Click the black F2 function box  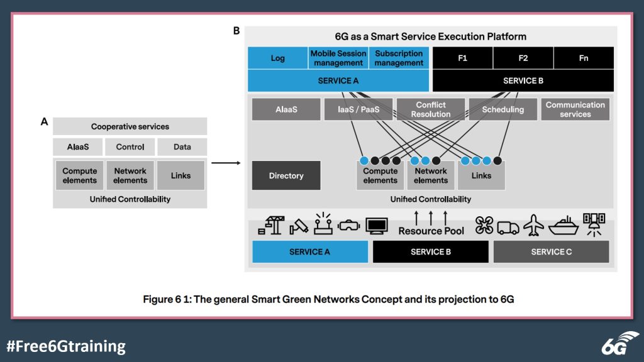(x=523, y=58)
